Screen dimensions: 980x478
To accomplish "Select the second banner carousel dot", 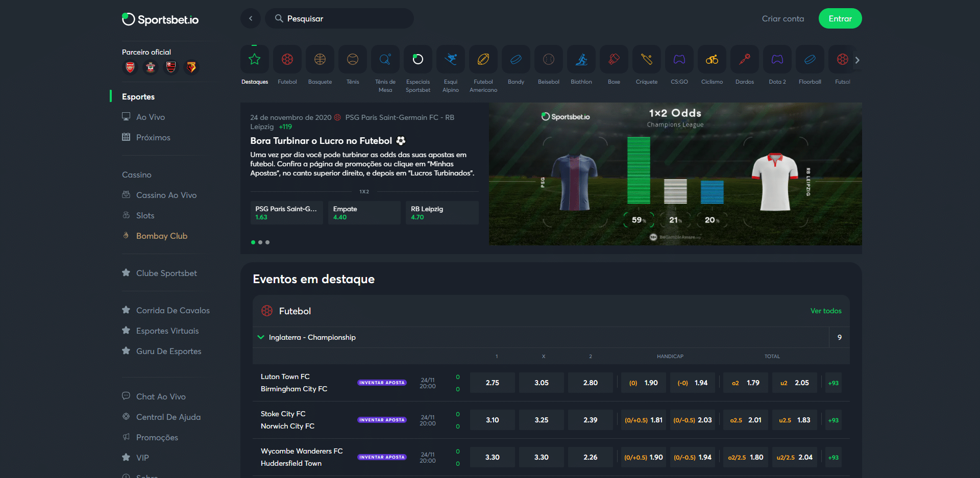I will pyautogui.click(x=260, y=242).
